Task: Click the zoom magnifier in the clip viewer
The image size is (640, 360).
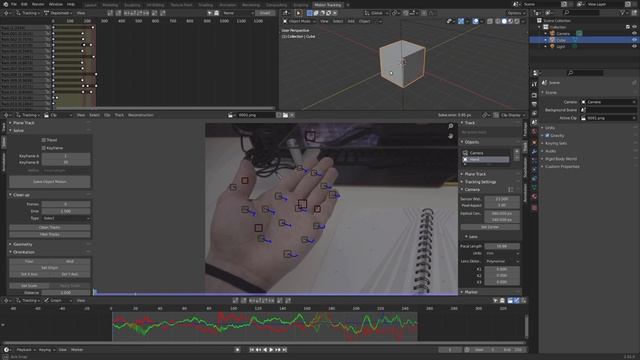Action: [x=451, y=126]
